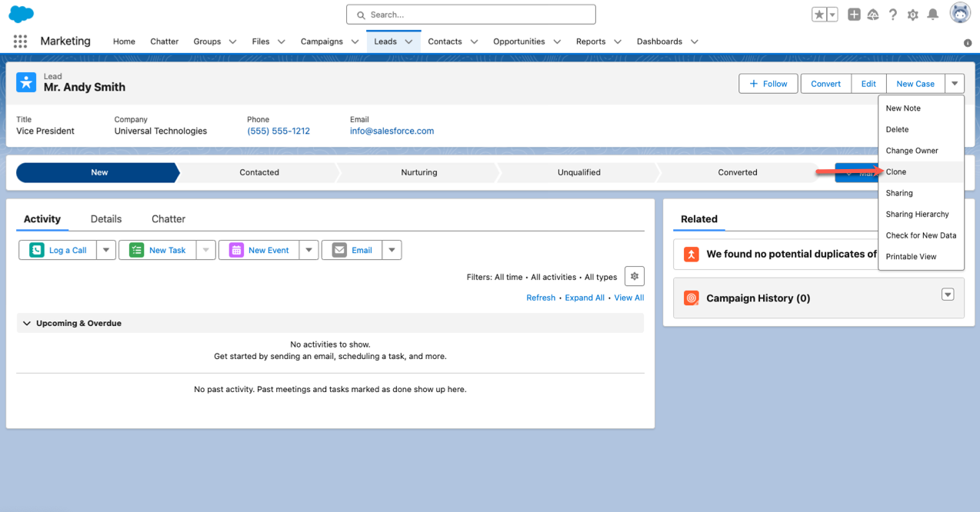
Task: Open the Notifications bell icon
Action: 933,15
